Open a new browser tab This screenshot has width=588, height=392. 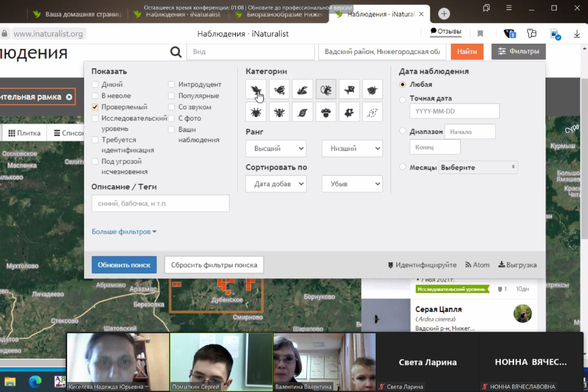(444, 14)
